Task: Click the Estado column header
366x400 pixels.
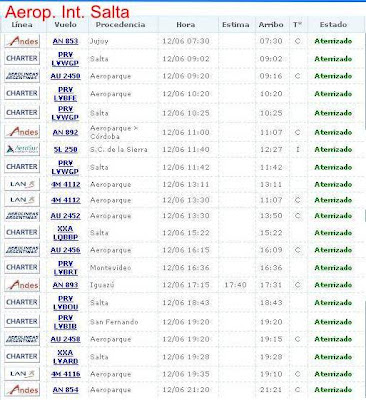Action: coord(333,25)
